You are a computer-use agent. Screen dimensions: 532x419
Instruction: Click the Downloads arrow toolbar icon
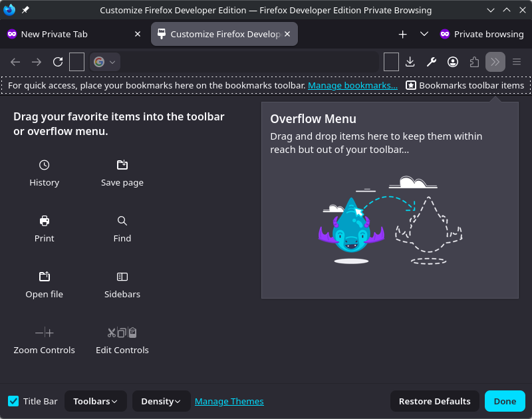click(x=410, y=62)
